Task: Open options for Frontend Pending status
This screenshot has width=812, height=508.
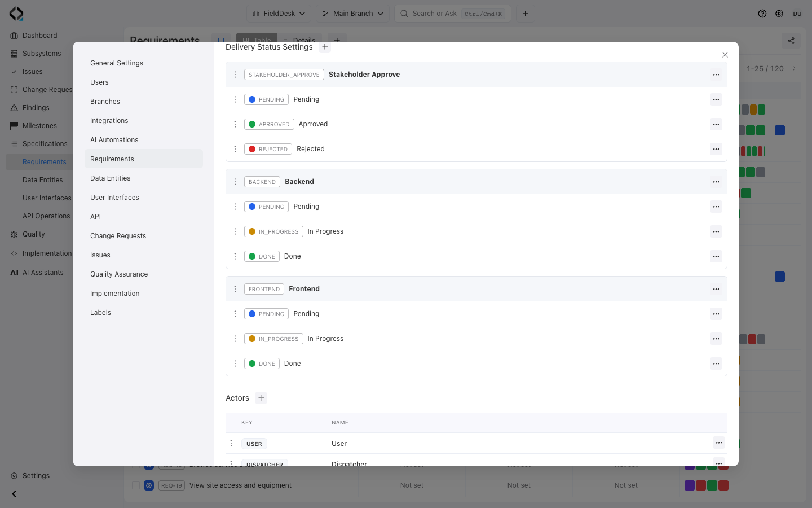Action: click(x=716, y=314)
